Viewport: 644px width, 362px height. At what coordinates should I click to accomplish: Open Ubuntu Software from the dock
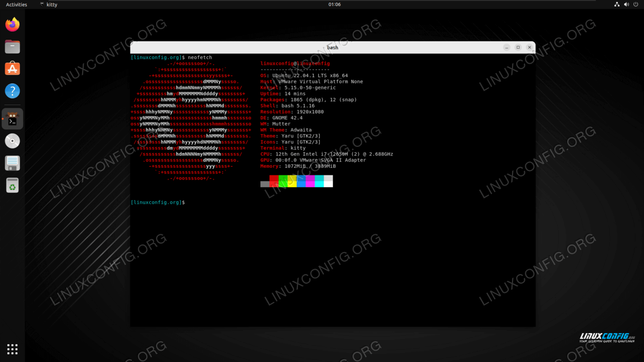[12, 69]
